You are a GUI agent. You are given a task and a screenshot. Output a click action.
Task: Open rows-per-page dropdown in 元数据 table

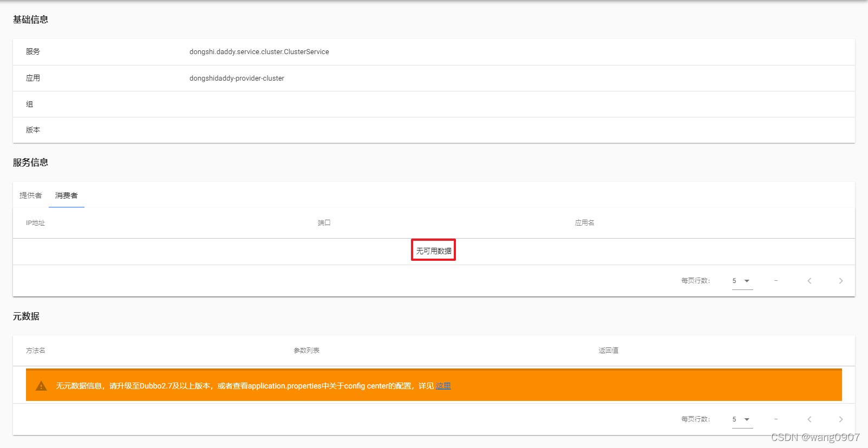742,419
